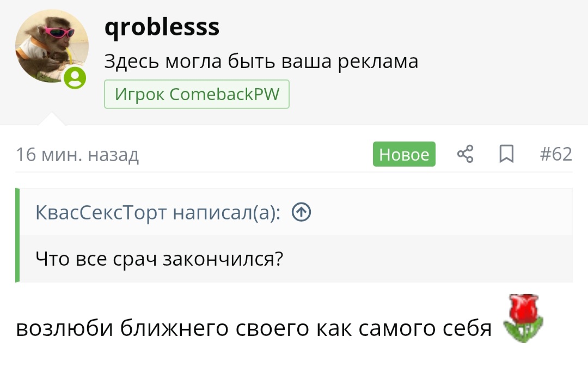Click the "Игрок ComebackPW" user banner
Viewport: 588px width, 367px height.
[197, 94]
